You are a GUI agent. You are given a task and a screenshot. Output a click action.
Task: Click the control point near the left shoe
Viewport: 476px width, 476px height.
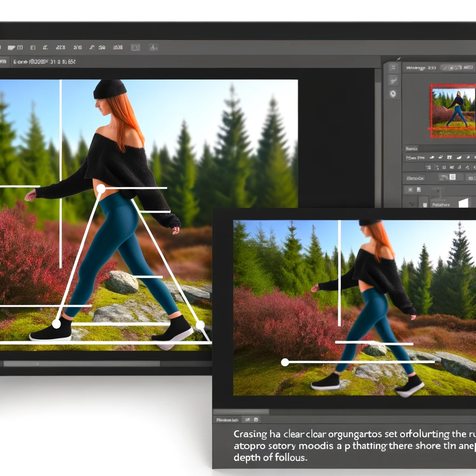pyautogui.click(x=56, y=324)
